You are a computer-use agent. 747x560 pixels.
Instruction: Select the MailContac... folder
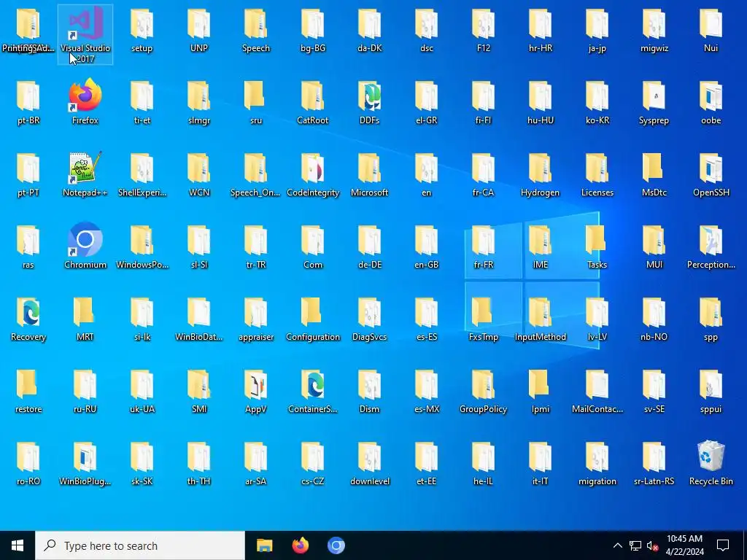597,391
